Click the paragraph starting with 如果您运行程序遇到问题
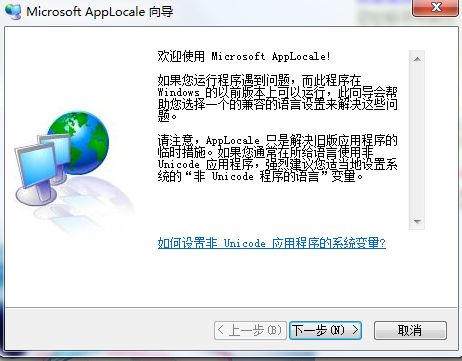The height and width of the screenshot is (361, 462). 277,98
